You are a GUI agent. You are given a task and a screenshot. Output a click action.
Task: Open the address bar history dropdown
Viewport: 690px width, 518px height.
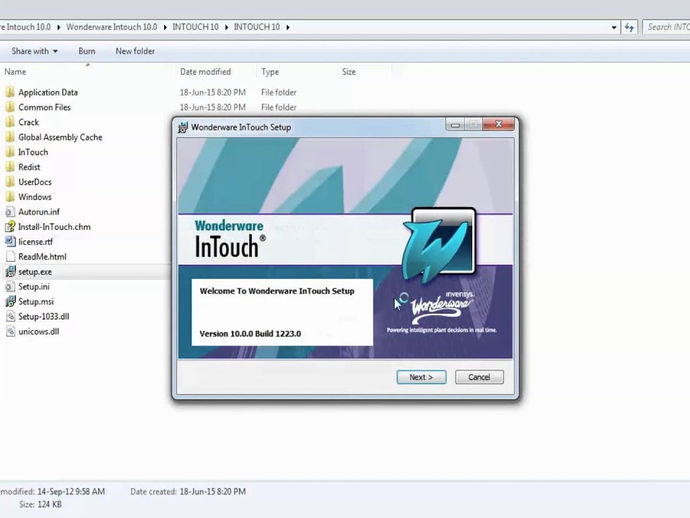point(614,27)
